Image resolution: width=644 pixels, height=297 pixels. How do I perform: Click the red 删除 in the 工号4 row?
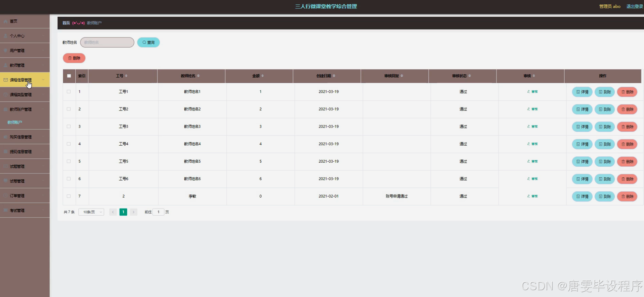(x=627, y=144)
